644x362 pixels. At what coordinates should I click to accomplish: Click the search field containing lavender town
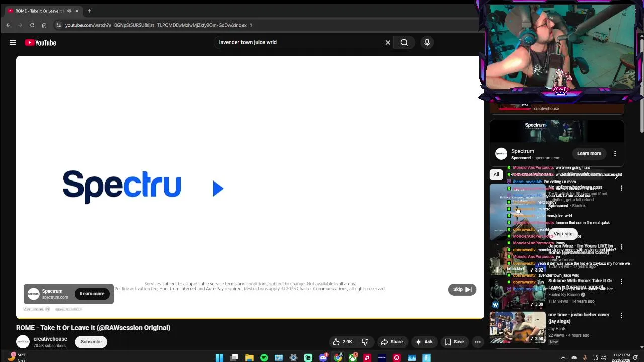pyautogui.click(x=299, y=43)
